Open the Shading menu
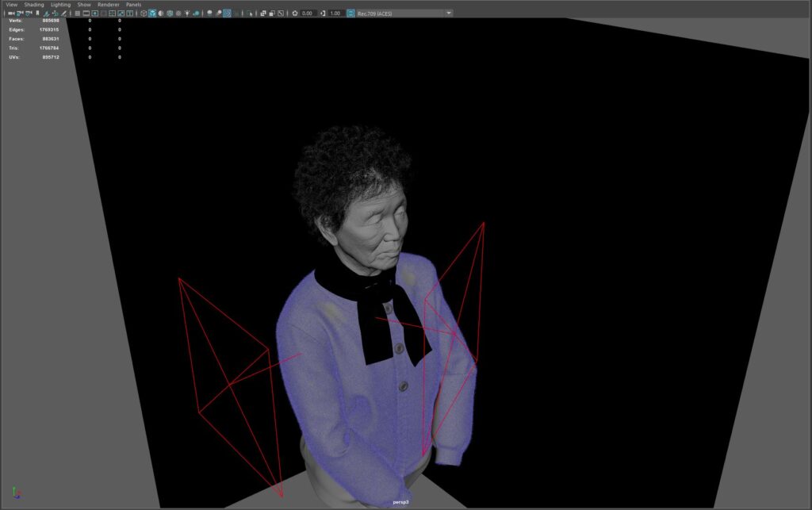Screen dimensions: 812x510 pyautogui.click(x=34, y=4)
